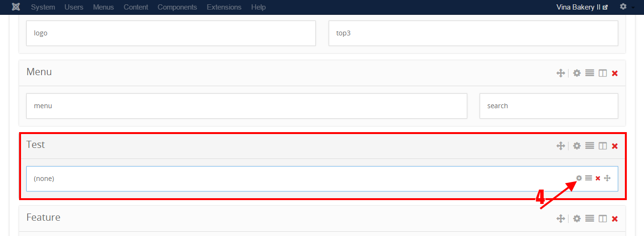Open Vina Bakery II site link
Image resolution: width=644 pixels, height=236 pixels.
(x=582, y=7)
